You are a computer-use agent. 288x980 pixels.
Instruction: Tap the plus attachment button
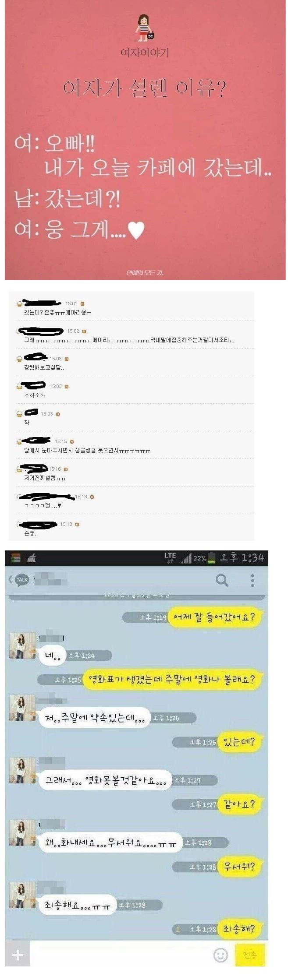click(x=18, y=955)
